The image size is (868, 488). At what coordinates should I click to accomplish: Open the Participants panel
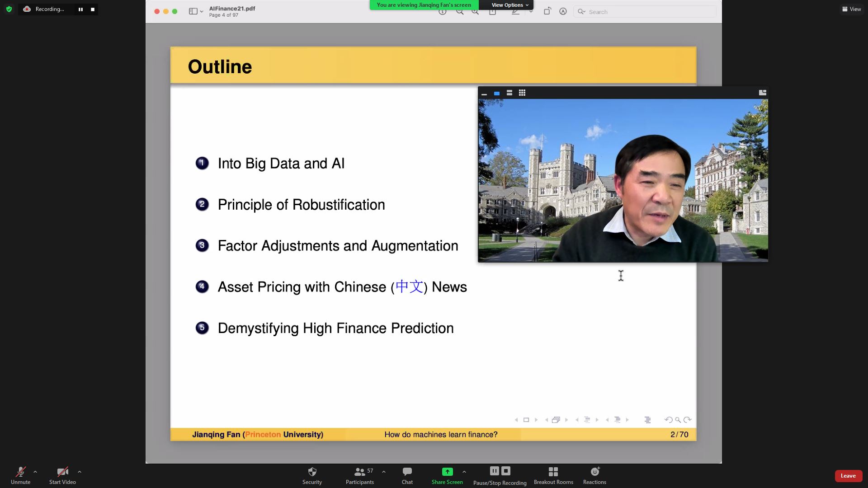pyautogui.click(x=360, y=475)
